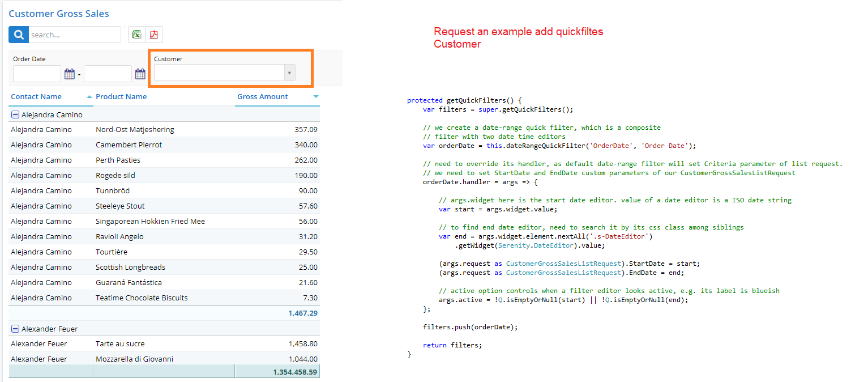Sort by the Product Name column header
The width and height of the screenshot is (868, 382).
pyautogui.click(x=121, y=96)
